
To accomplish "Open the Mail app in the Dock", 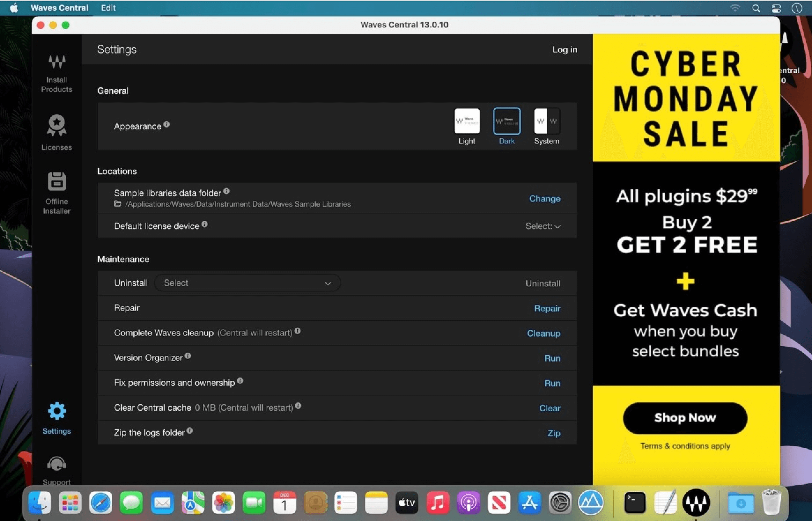I will pos(162,503).
